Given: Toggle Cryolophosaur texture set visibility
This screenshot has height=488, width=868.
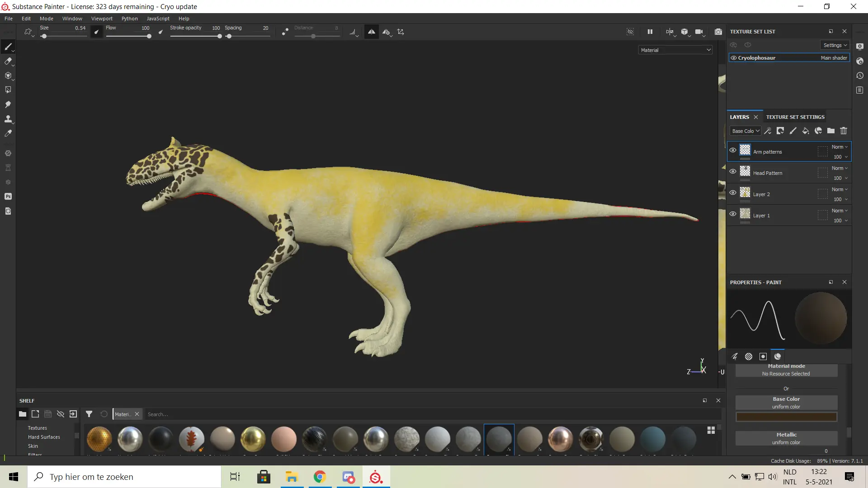Looking at the screenshot, I should tap(734, 58).
